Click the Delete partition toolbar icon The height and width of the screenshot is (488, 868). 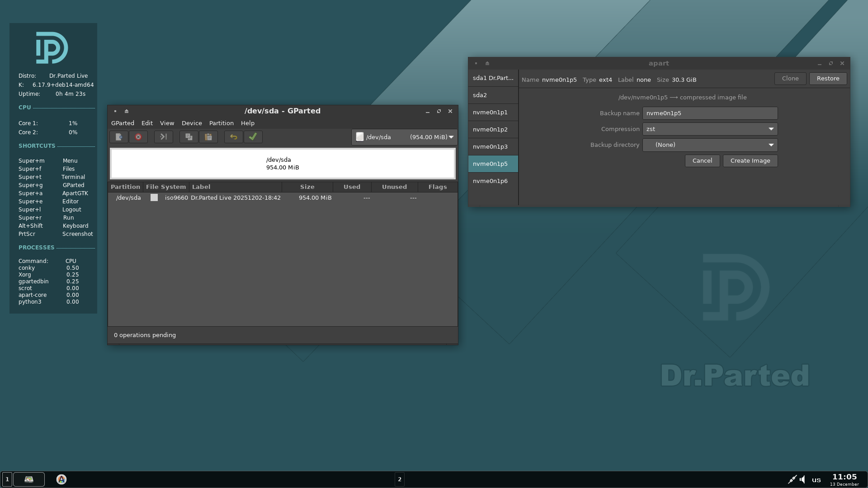click(x=138, y=137)
